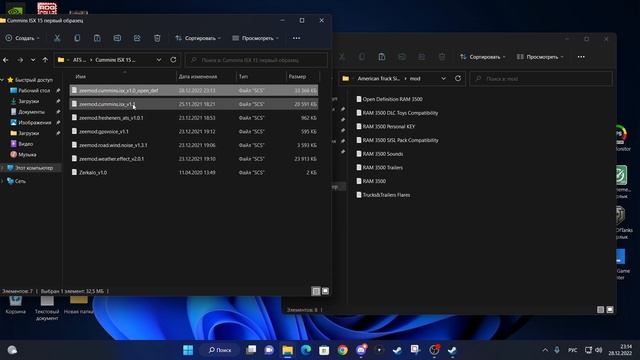640x360 pixels.
Task: Select RAM 3500 SISL Pack Compatibility file
Action: coord(397,140)
